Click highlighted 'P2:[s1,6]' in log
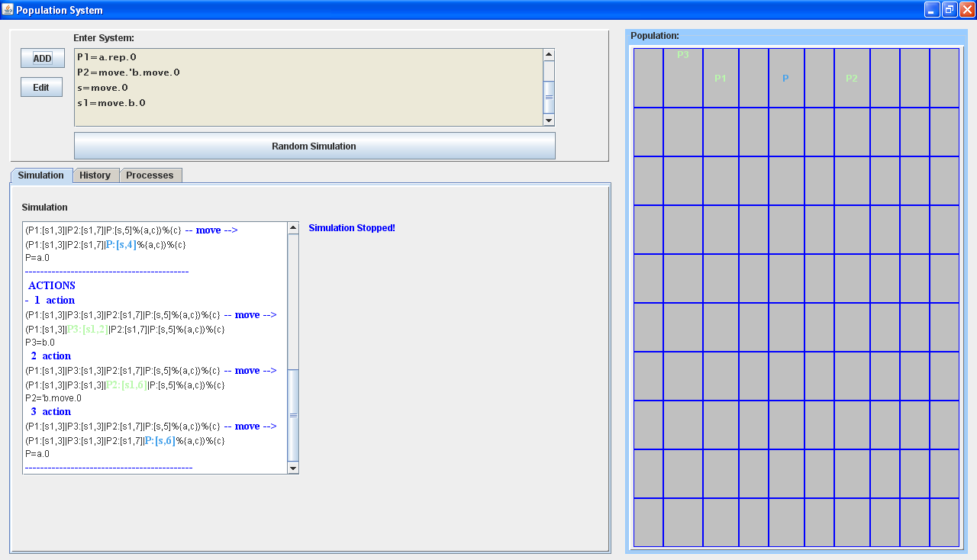Viewport: 977px width, 560px height. [x=126, y=385]
